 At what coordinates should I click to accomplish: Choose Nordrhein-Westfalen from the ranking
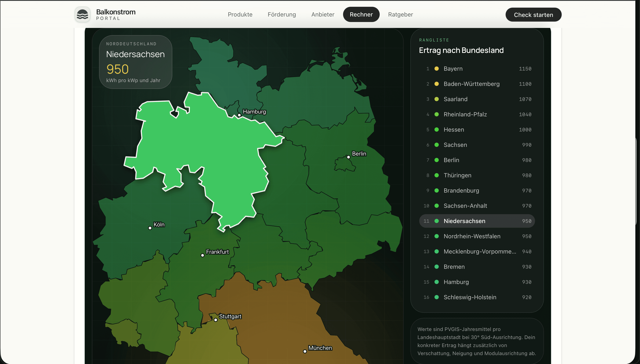pyautogui.click(x=477, y=237)
